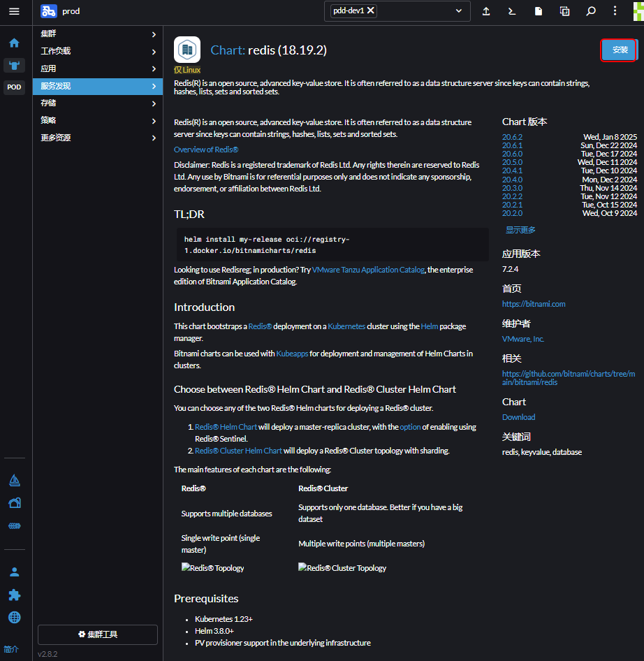Open the GitHub bitnami charts redis link

tap(569, 378)
